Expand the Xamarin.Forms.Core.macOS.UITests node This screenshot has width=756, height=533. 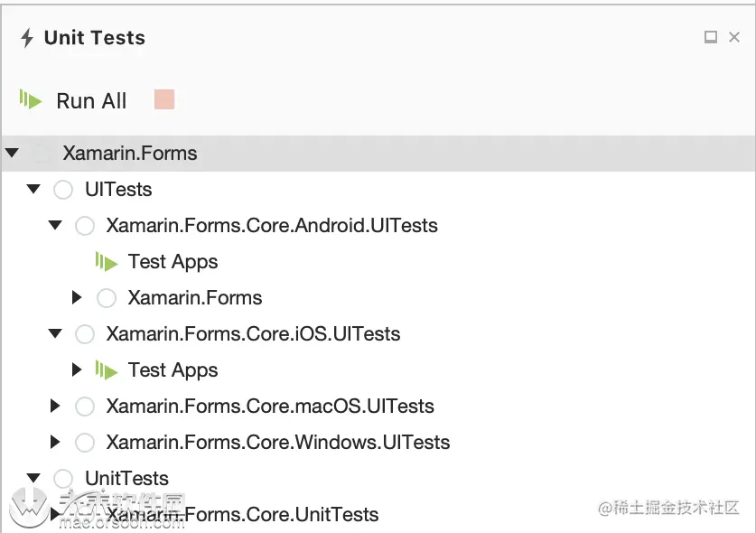pos(56,407)
